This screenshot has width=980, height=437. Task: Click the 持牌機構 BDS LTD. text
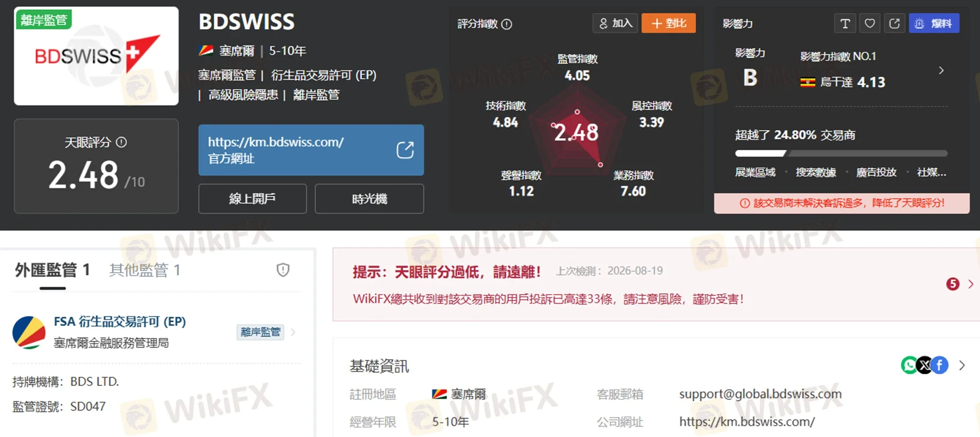66,382
